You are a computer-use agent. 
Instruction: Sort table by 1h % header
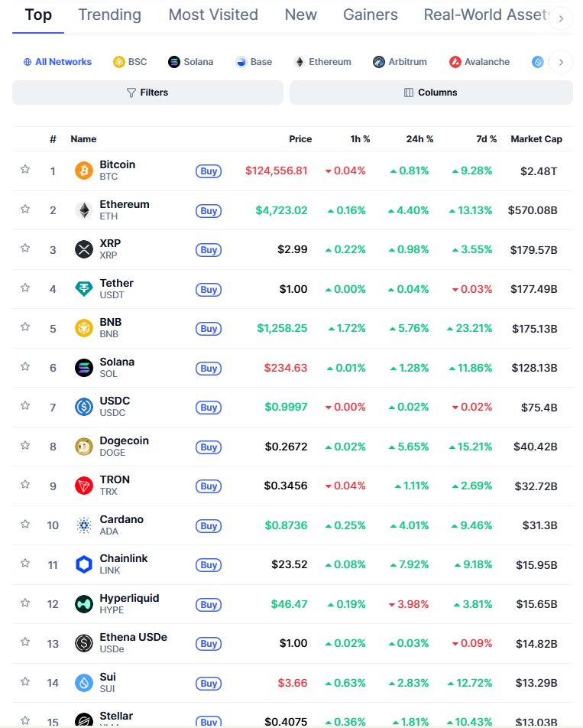pos(360,139)
